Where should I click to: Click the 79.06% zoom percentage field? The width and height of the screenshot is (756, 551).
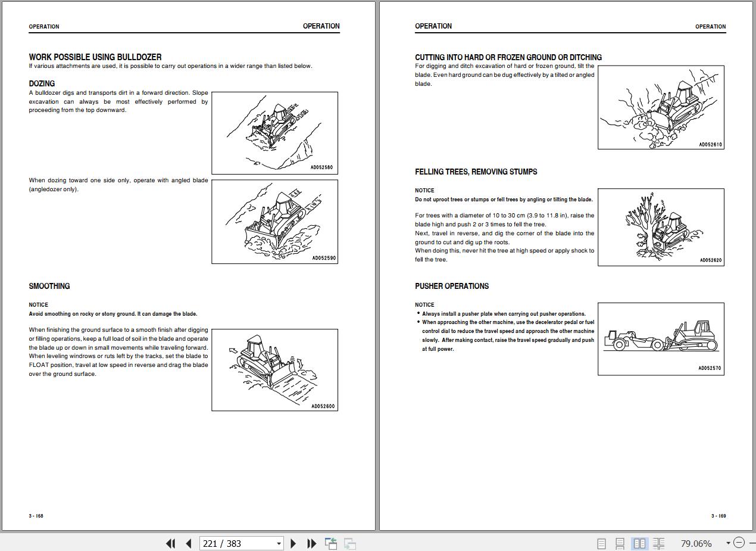click(696, 543)
